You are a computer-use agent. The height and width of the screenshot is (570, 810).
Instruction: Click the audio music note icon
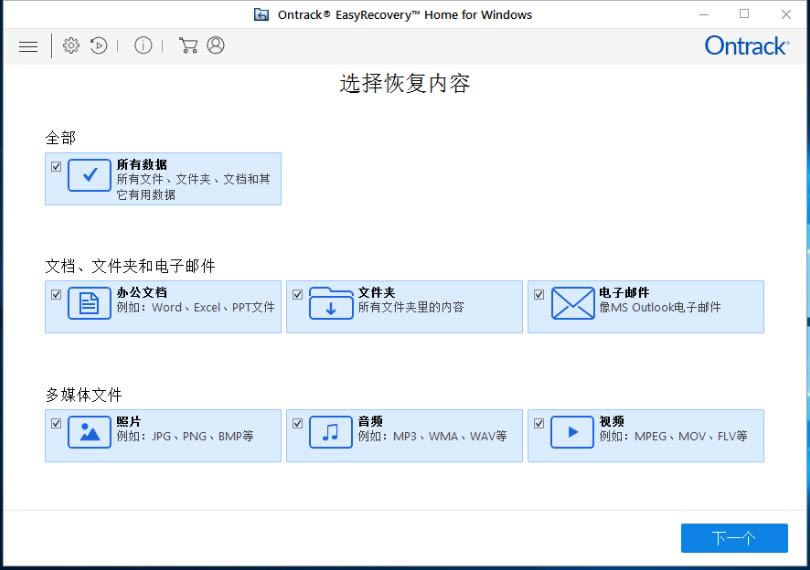coord(331,432)
